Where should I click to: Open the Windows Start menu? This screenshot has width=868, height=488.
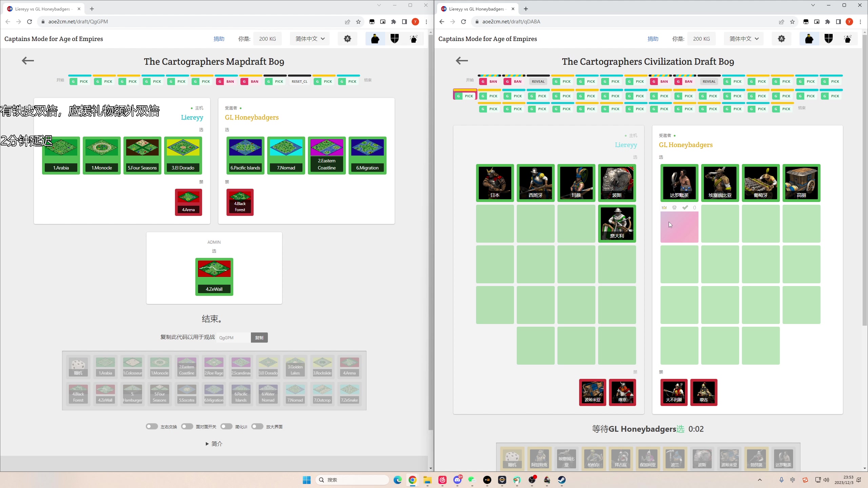(307, 480)
